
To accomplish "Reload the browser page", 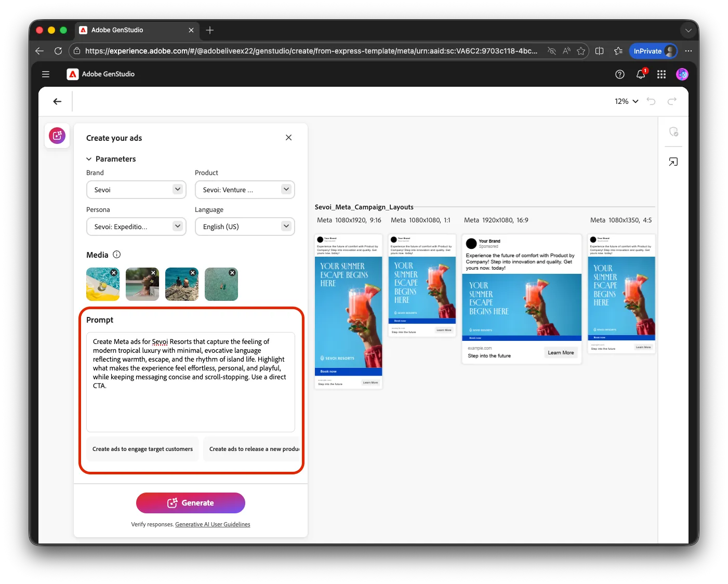I will pos(58,51).
